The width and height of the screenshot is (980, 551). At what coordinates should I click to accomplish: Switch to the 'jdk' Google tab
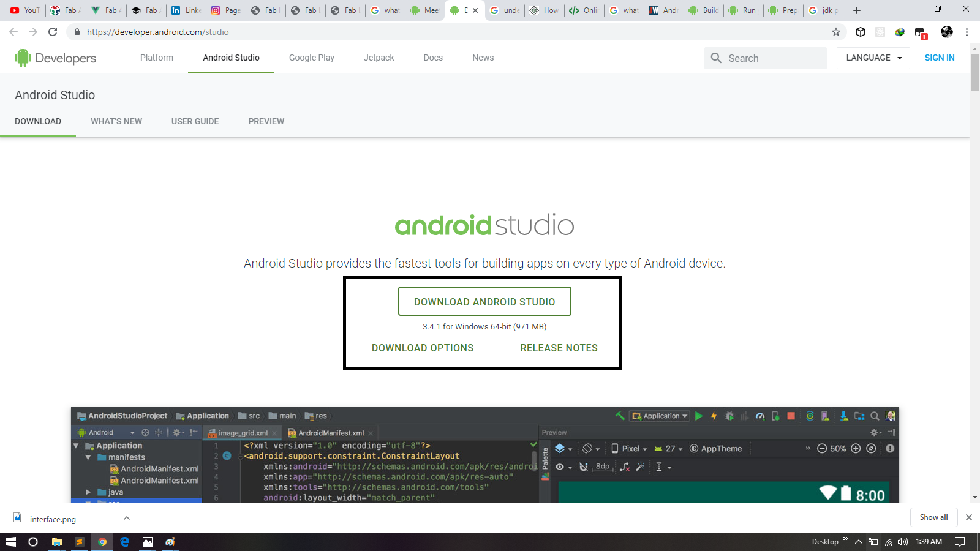tap(823, 10)
